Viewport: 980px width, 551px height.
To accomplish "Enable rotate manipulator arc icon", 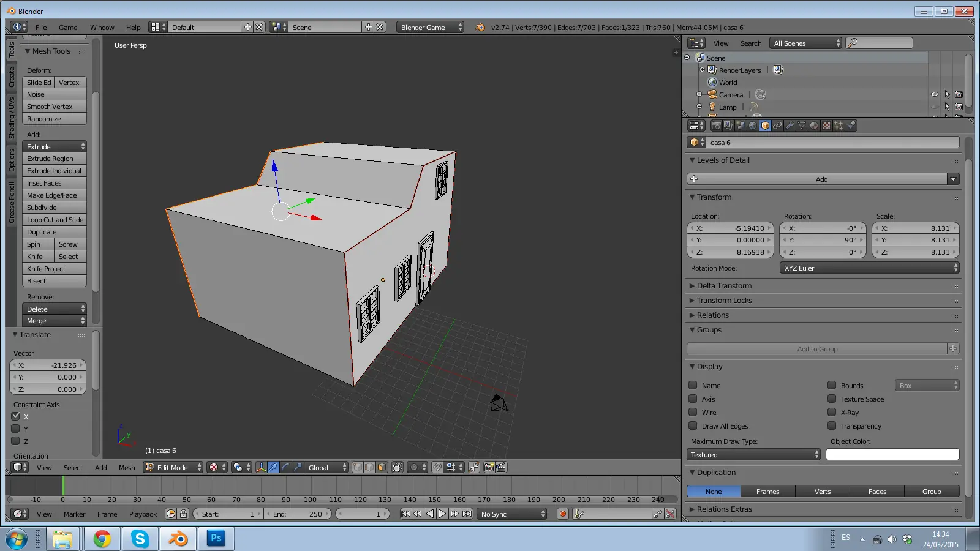I will click(x=285, y=467).
